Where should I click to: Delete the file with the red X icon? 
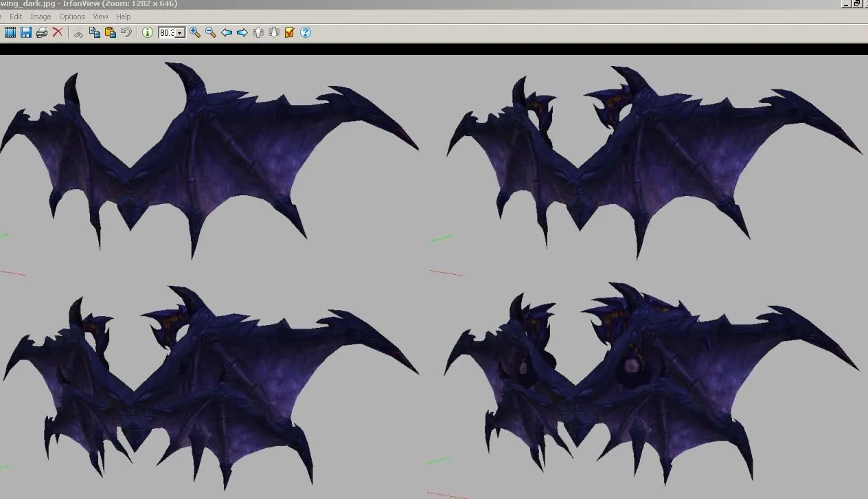58,32
